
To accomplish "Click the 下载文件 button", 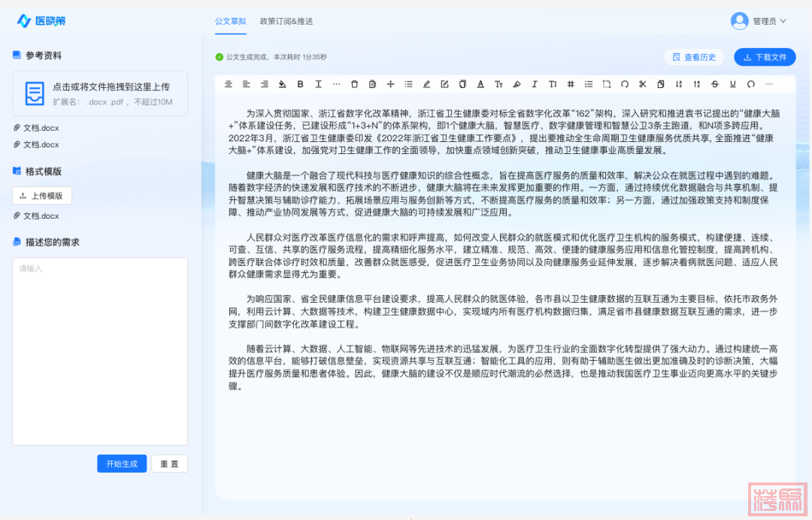I will 765,57.
